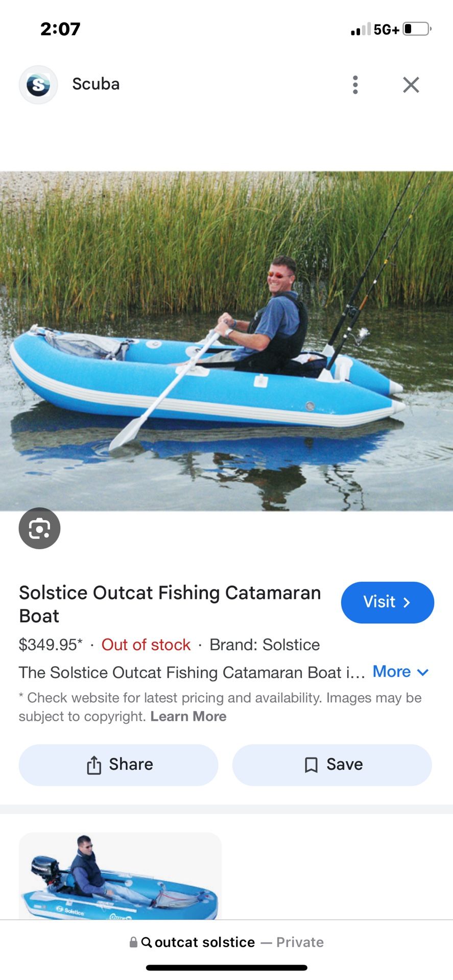The width and height of the screenshot is (453, 980).
Task: Expand description with More chevron
Action: click(401, 672)
